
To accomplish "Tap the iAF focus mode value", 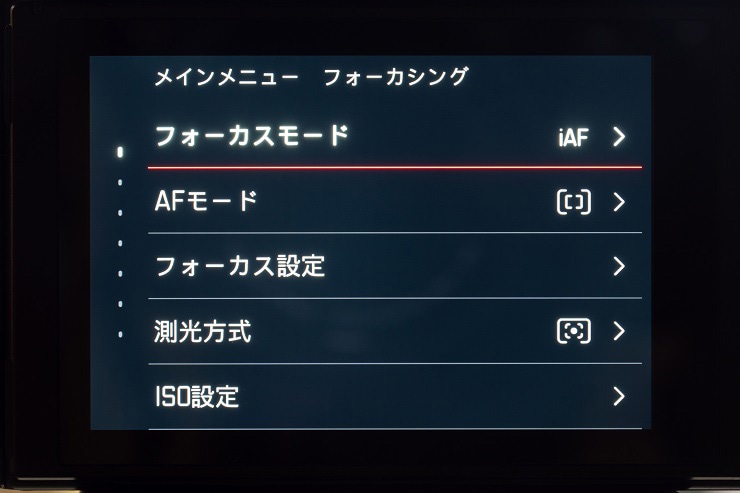I will pyautogui.click(x=573, y=137).
